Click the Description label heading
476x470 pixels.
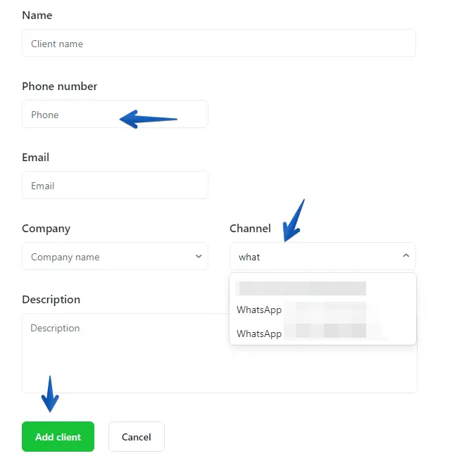point(51,299)
